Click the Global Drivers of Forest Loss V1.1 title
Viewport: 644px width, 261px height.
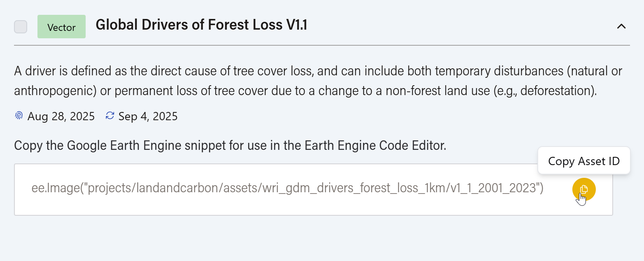(x=201, y=25)
